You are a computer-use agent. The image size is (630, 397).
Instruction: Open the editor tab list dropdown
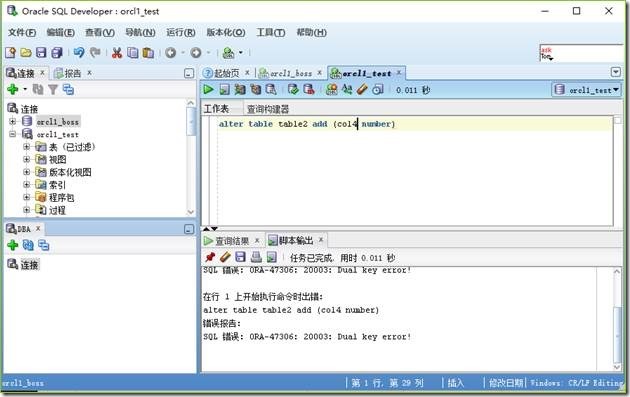tap(616, 72)
